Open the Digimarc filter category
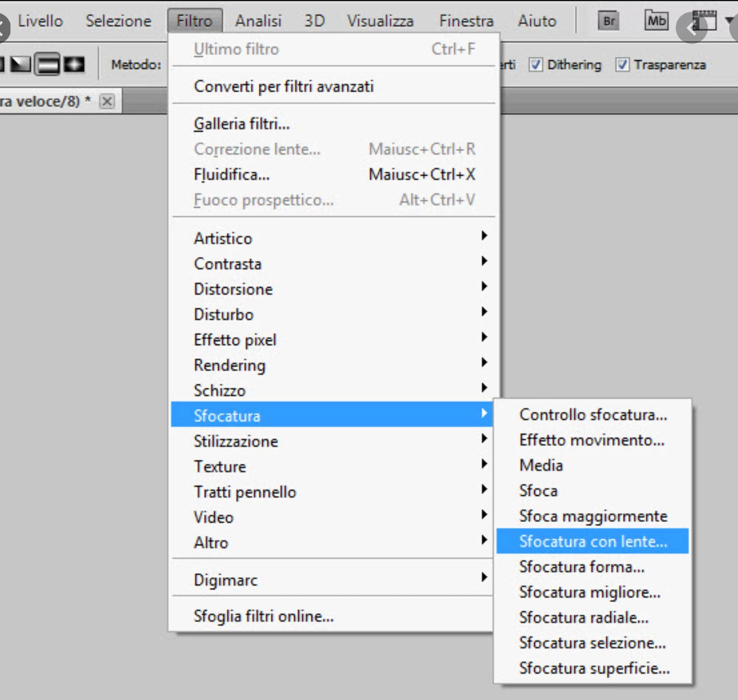The width and height of the screenshot is (738, 700). [332, 580]
